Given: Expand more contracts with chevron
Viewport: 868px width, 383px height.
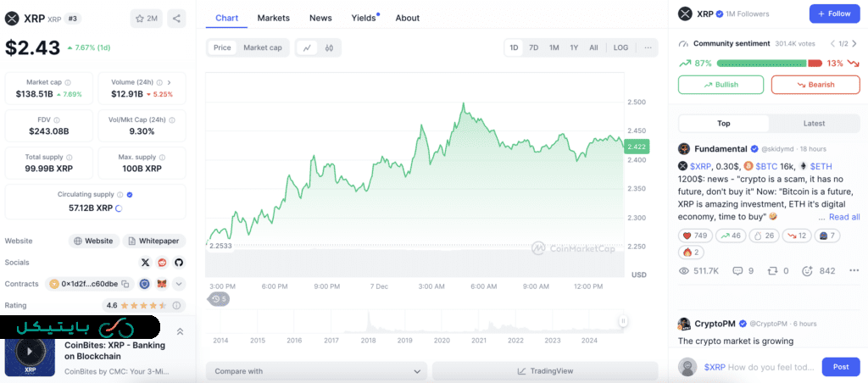Looking at the screenshot, I should click(x=179, y=284).
